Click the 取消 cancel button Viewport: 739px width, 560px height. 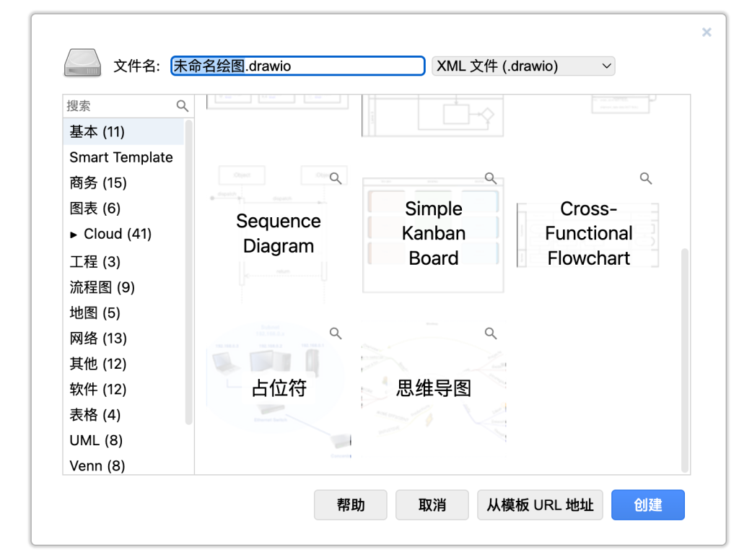click(x=432, y=505)
